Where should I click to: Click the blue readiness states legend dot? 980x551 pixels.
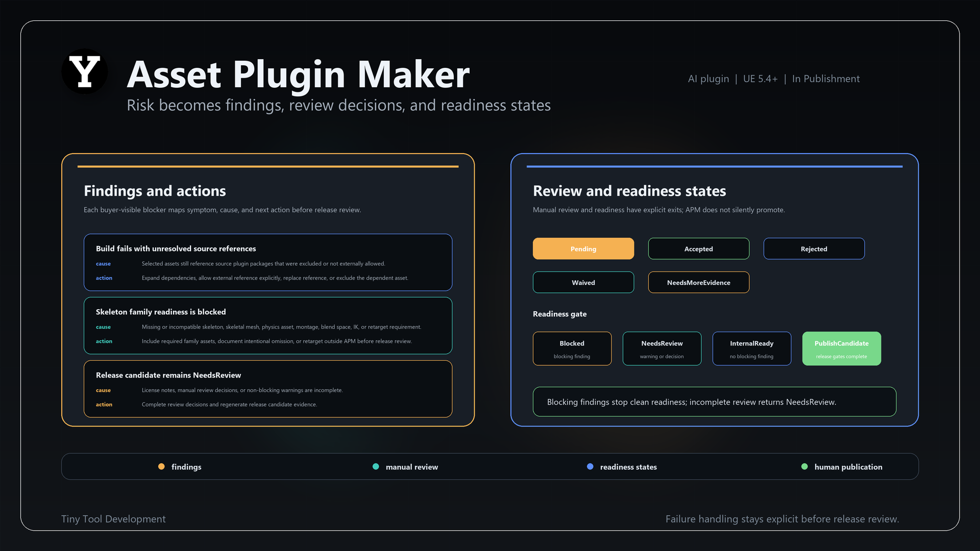(x=590, y=466)
